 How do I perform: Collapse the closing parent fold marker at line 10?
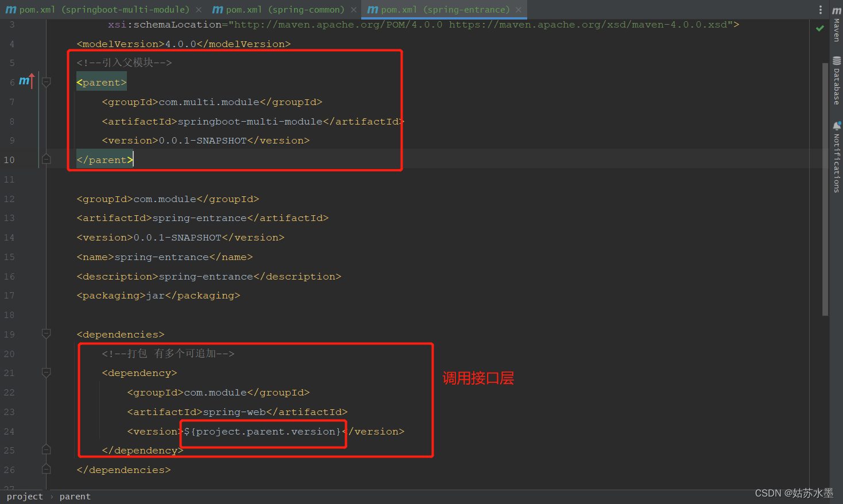pos(47,160)
